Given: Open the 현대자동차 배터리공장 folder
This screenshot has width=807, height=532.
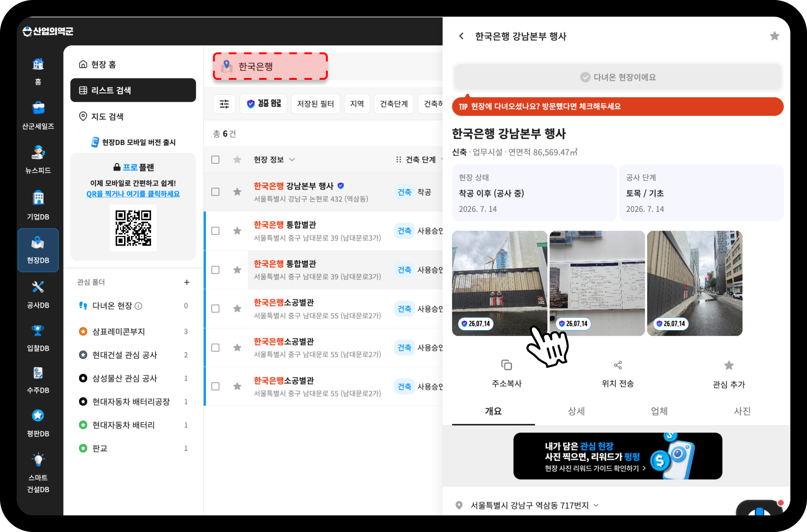Looking at the screenshot, I should 133,401.
